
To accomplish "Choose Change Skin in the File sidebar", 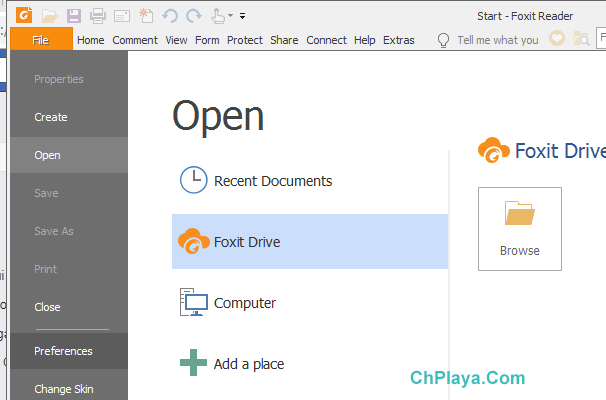I will (x=69, y=388).
